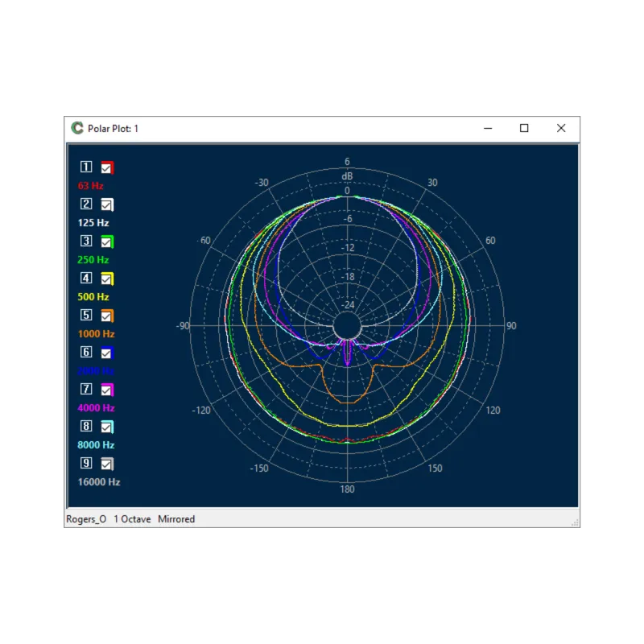Click numbered box 6 for the 2000 Hz trace

point(86,352)
